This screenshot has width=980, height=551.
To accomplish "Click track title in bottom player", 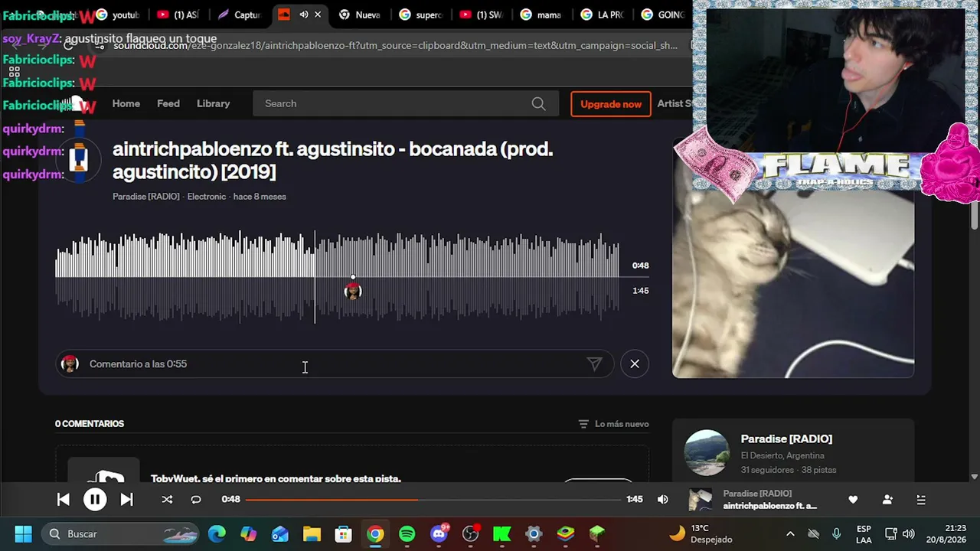I will pos(769,506).
